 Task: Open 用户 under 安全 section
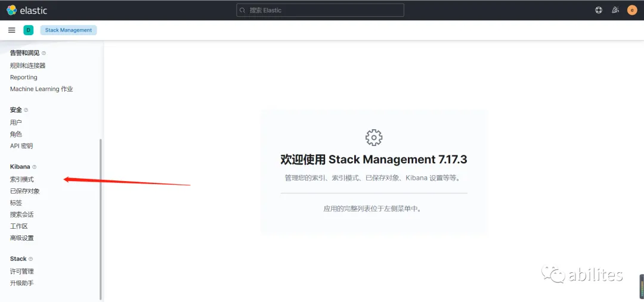(16, 122)
